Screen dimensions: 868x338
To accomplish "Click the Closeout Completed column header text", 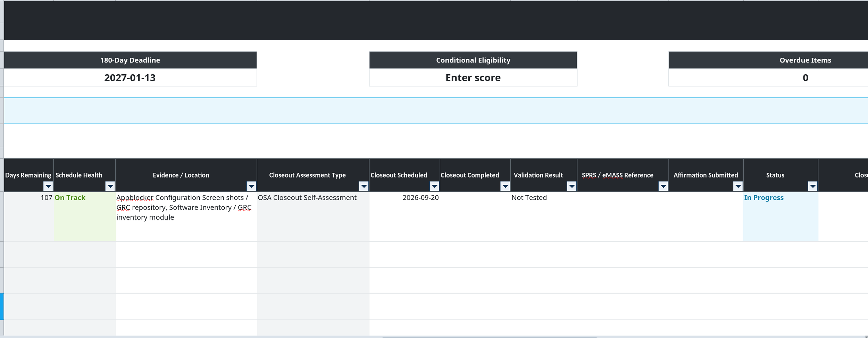I will pyautogui.click(x=470, y=175).
